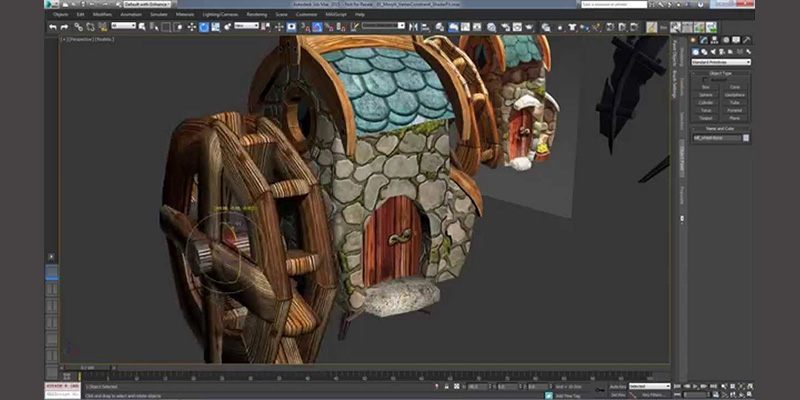The height and width of the screenshot is (400, 800).
Task: Open the Modify tab of the command panel
Action: tap(704, 40)
